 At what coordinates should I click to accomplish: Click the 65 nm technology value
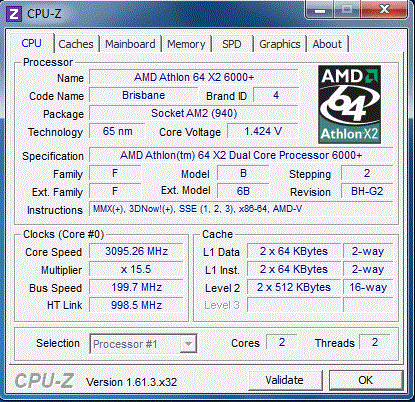[x=117, y=131]
